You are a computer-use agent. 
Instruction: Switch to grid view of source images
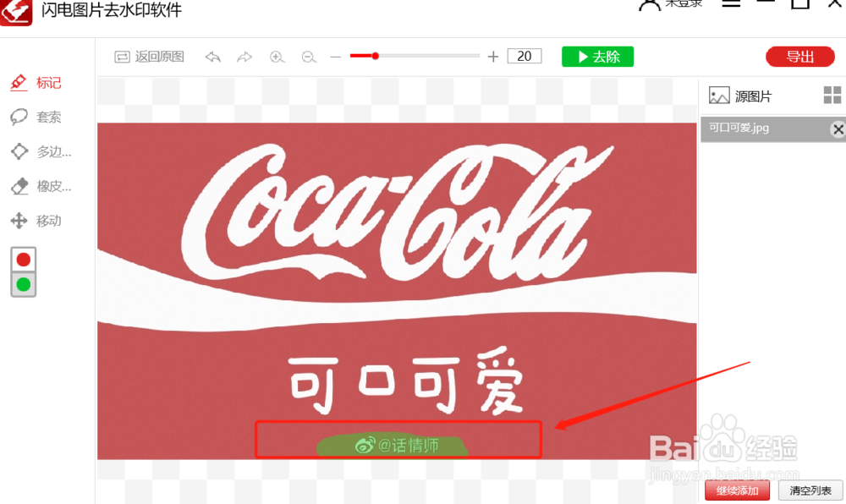click(x=832, y=95)
